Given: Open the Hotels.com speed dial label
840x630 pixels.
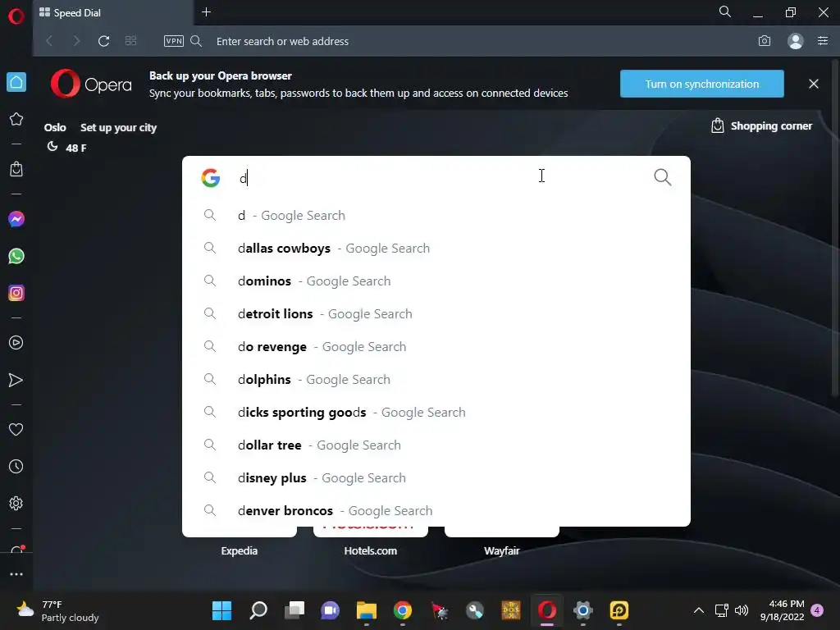Looking at the screenshot, I should 370,550.
